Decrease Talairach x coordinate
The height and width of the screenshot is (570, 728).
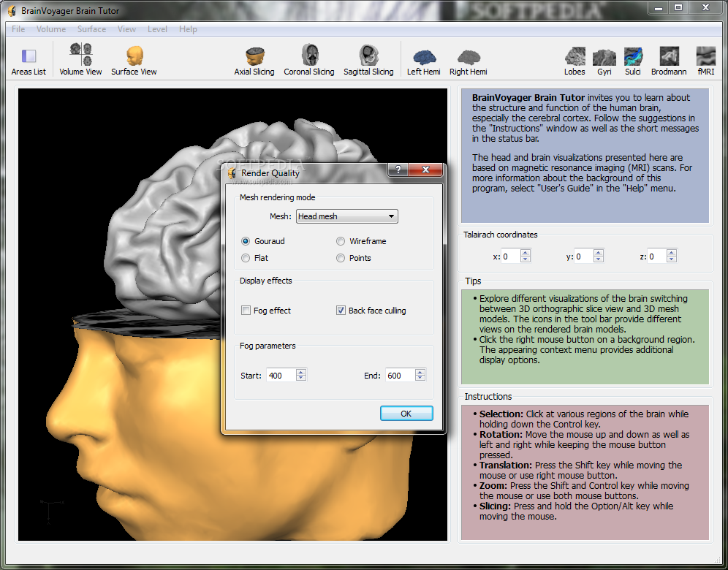(525, 259)
